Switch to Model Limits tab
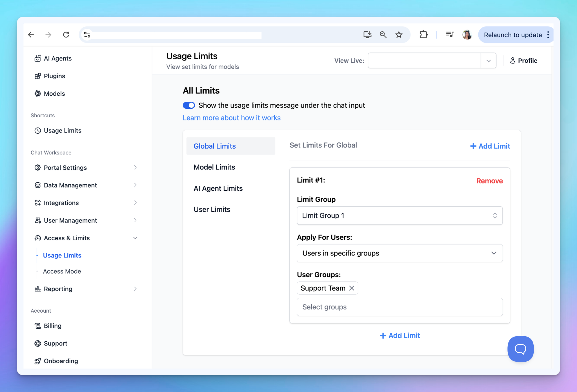This screenshot has width=577, height=392. click(x=214, y=167)
